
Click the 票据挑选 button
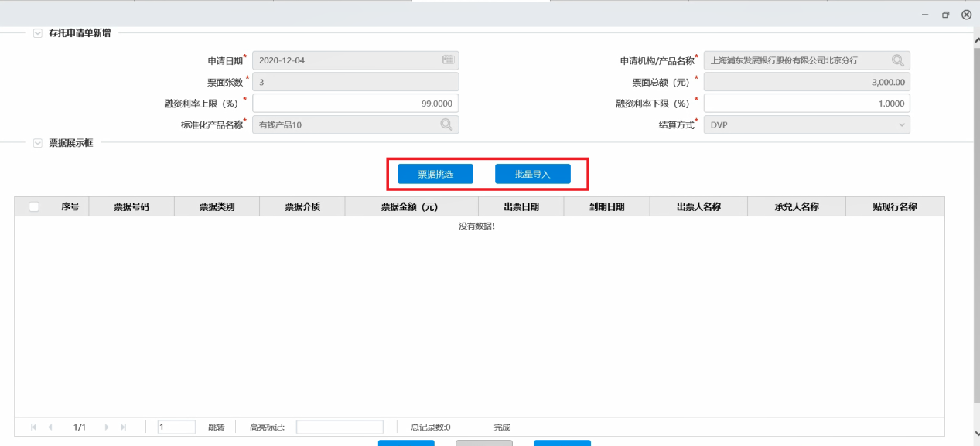click(435, 174)
